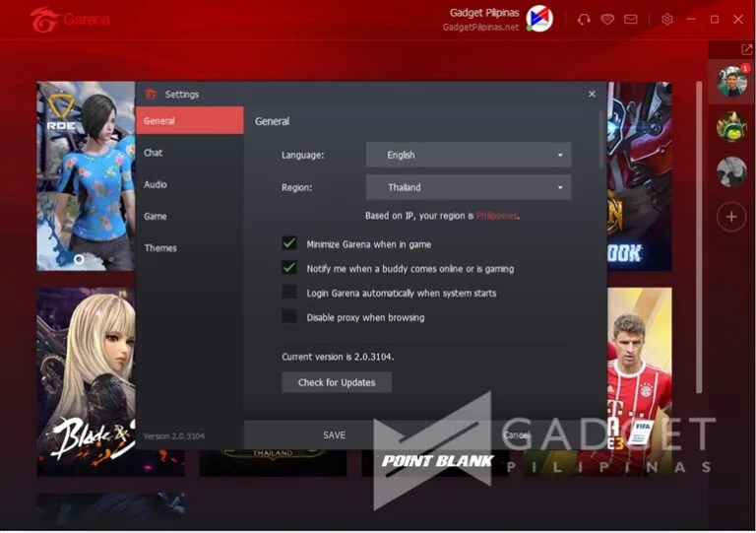Open the robot game banner on right

[639, 176]
